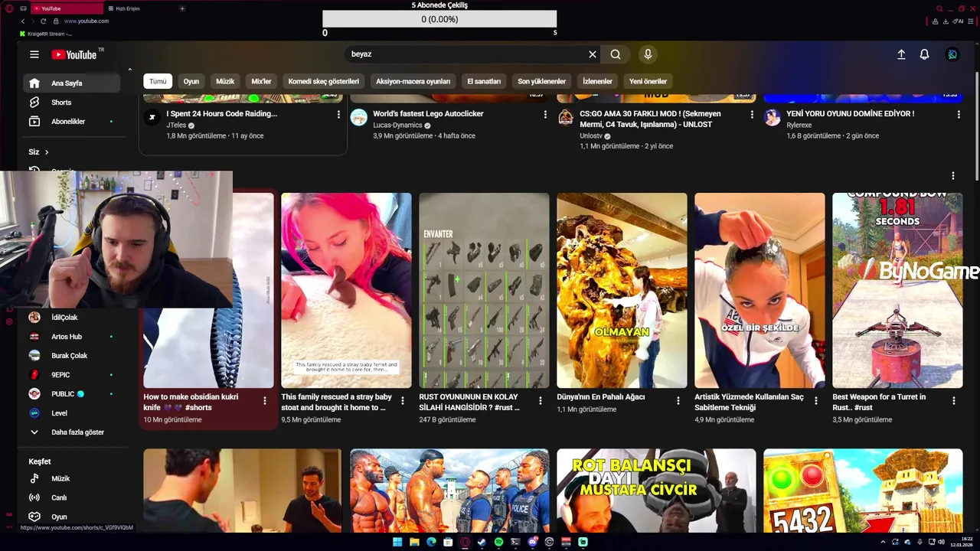Open a new browser tab
Viewport: 980px width, 551px height.
click(x=182, y=8)
